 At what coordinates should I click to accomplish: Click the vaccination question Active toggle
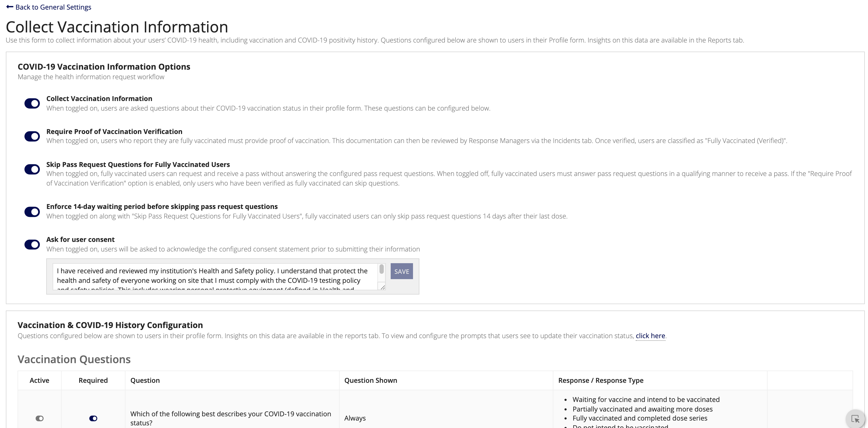tap(39, 417)
